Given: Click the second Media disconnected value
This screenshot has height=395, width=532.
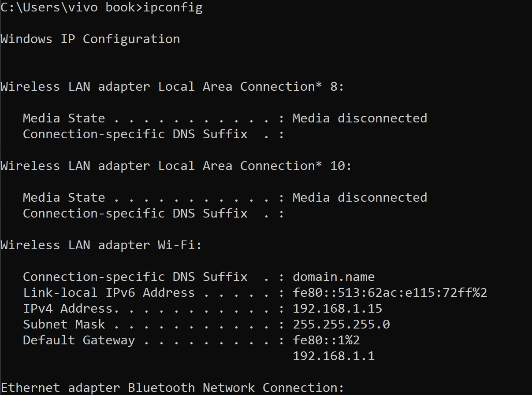Looking at the screenshot, I should [360, 198].
